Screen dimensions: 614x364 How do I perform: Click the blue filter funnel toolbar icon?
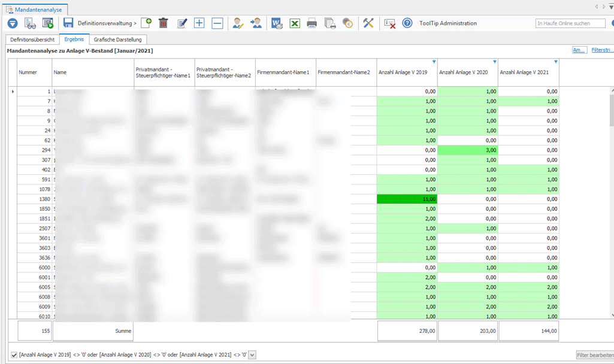pos(13,23)
